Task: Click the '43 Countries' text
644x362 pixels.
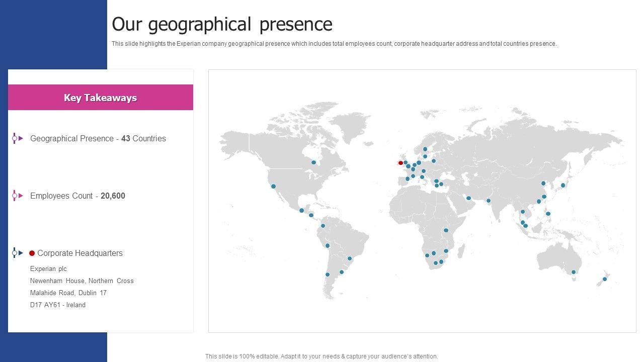Action: (x=143, y=139)
